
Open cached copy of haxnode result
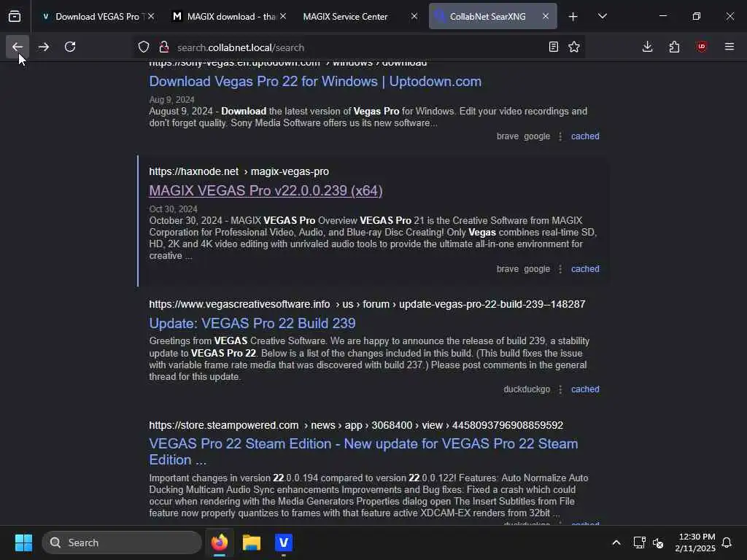[585, 269]
